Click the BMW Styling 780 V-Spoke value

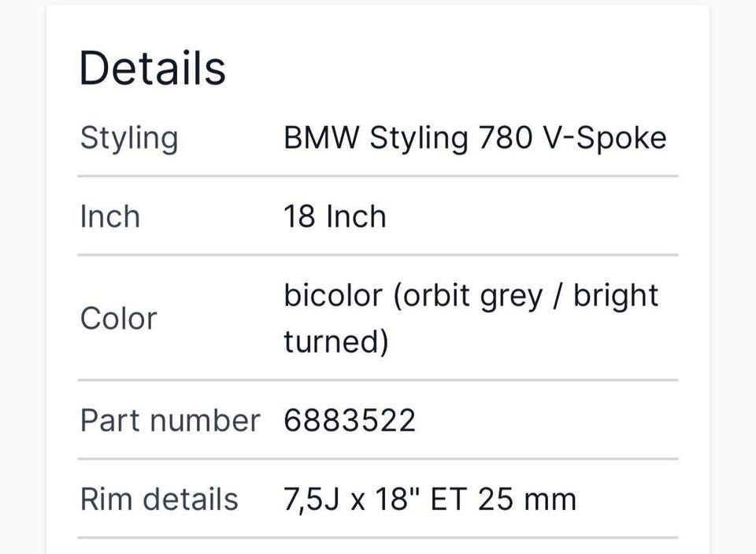475,138
